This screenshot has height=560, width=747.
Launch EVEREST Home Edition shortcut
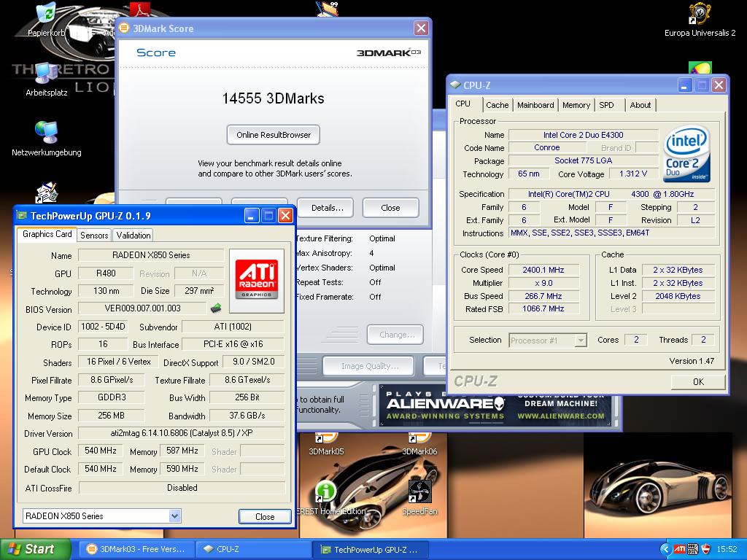(x=326, y=492)
